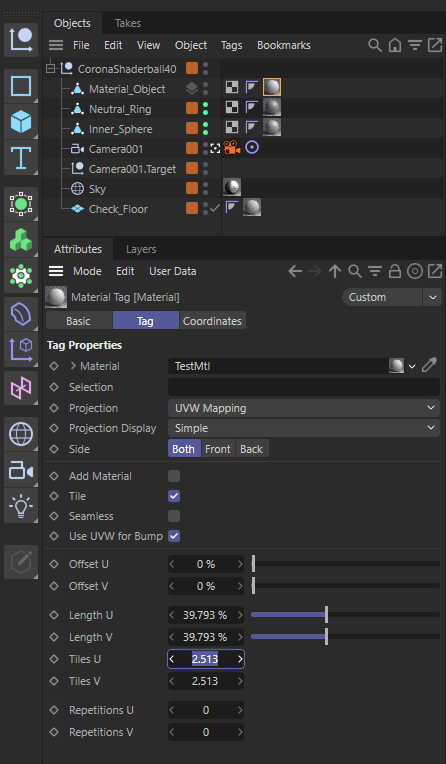Select the Cube primitive tool

click(x=21, y=122)
